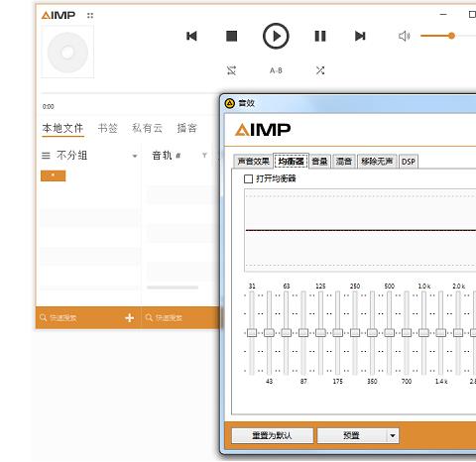
Task: Click the album art disc placeholder
Action: 67,53
